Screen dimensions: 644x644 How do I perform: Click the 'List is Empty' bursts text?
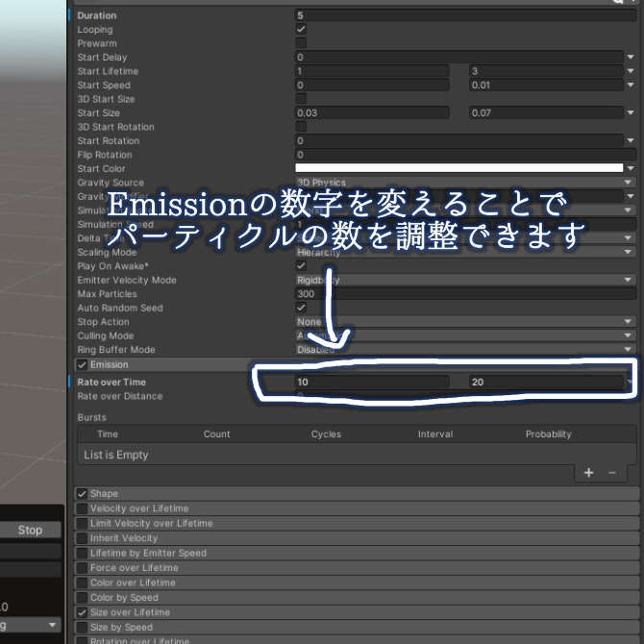pos(115,455)
